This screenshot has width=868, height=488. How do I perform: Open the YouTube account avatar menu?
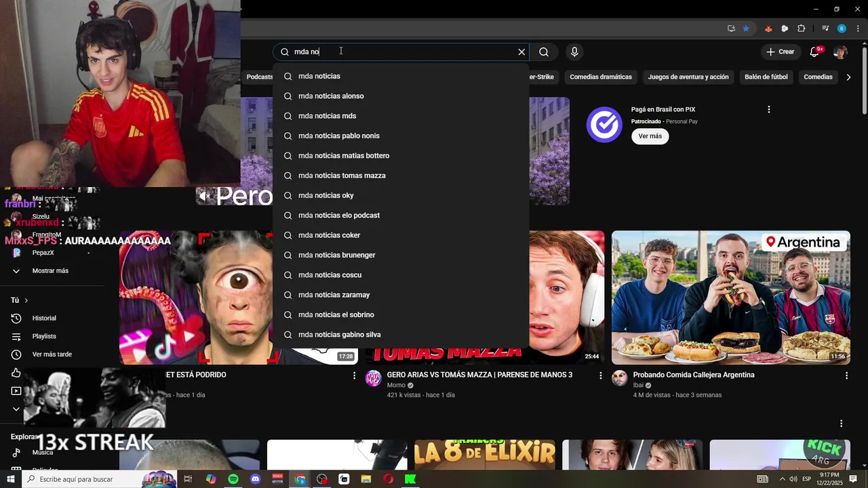click(840, 52)
